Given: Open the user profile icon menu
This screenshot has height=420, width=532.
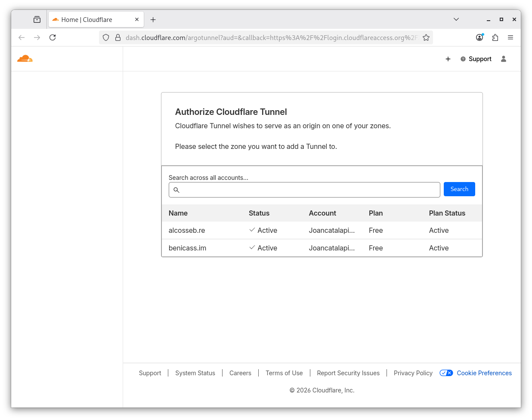Looking at the screenshot, I should point(503,59).
